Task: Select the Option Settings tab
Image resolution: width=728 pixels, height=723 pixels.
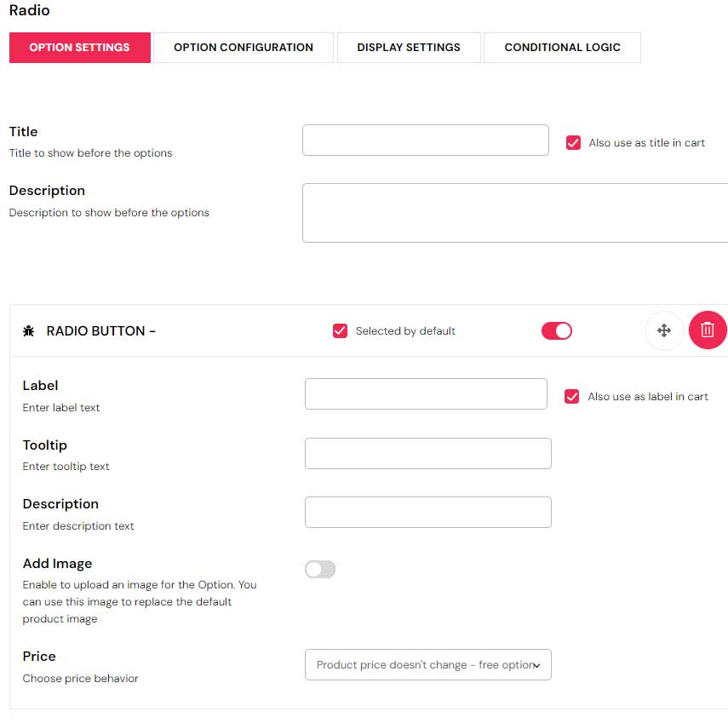Action: pyautogui.click(x=79, y=48)
